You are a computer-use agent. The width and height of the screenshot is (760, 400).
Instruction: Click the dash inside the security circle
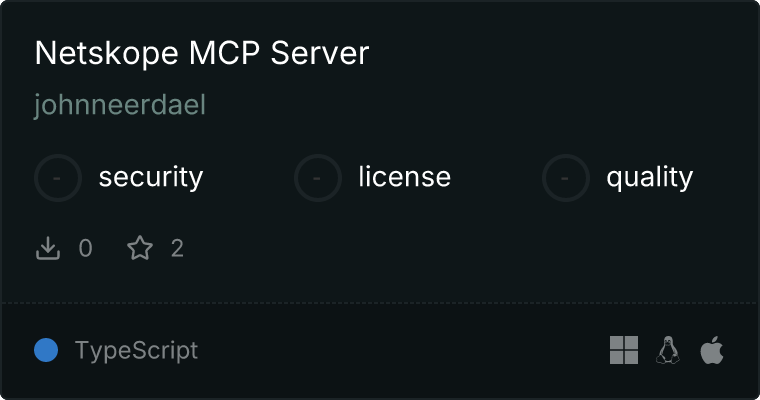[57, 178]
